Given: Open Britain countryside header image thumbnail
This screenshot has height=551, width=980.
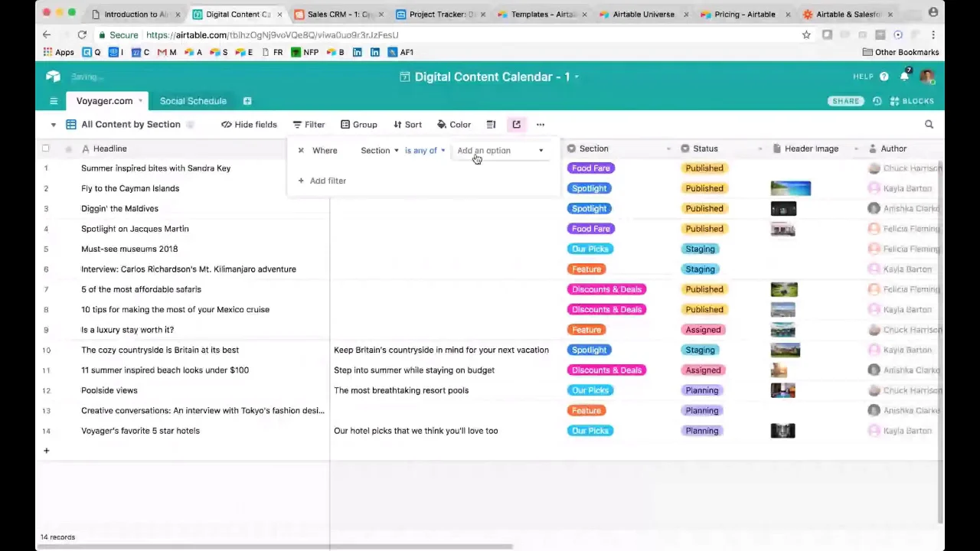Looking at the screenshot, I should (x=785, y=350).
